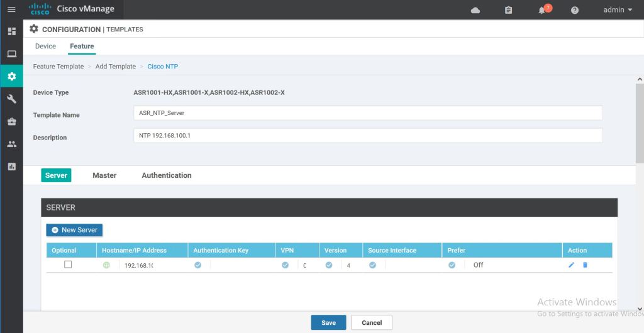Edit the NTP server row pencil icon
This screenshot has height=333, width=644.
point(571,265)
